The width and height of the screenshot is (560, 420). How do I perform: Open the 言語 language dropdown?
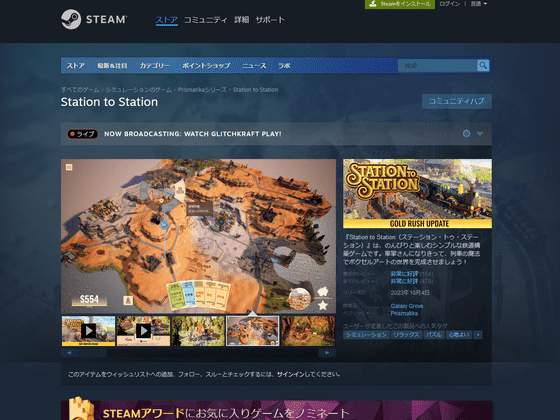pos(479,4)
